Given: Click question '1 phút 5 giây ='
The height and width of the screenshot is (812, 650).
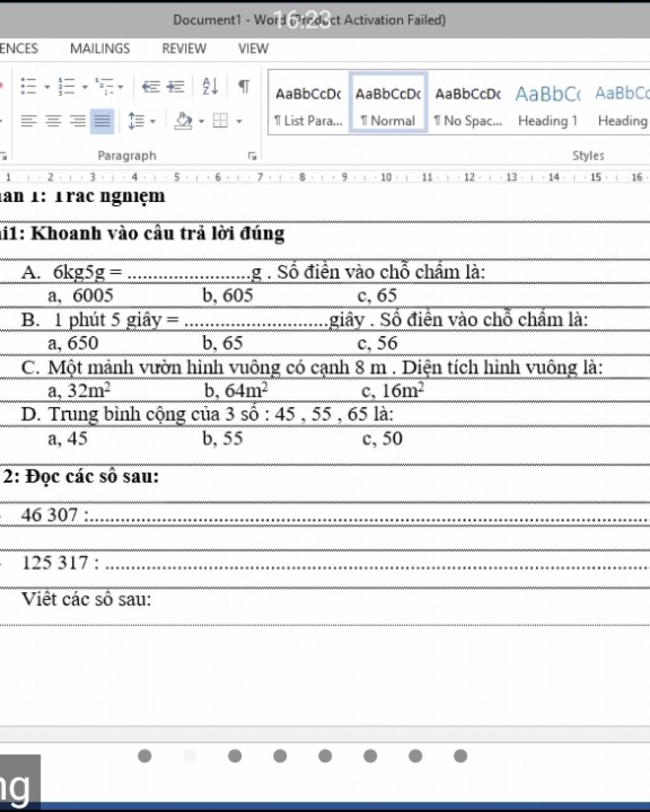Looking at the screenshot, I should (x=116, y=320).
